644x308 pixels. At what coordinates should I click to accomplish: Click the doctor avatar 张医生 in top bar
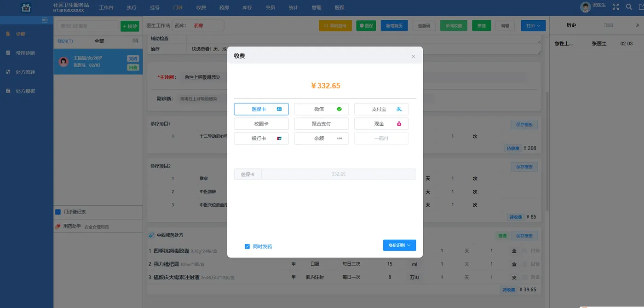coord(585,7)
